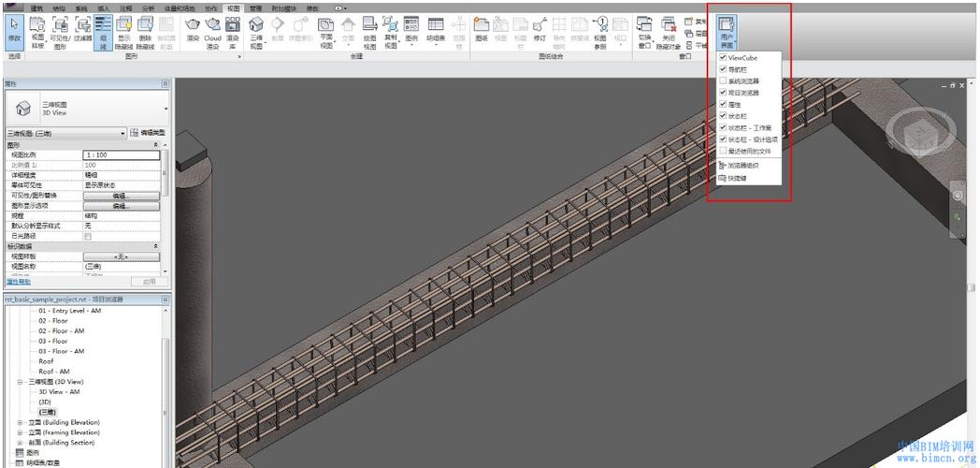Viewport: 980px width, 468px height.
Task: Click 明细表 (Schedules) ribbon icon
Action: click(x=436, y=31)
